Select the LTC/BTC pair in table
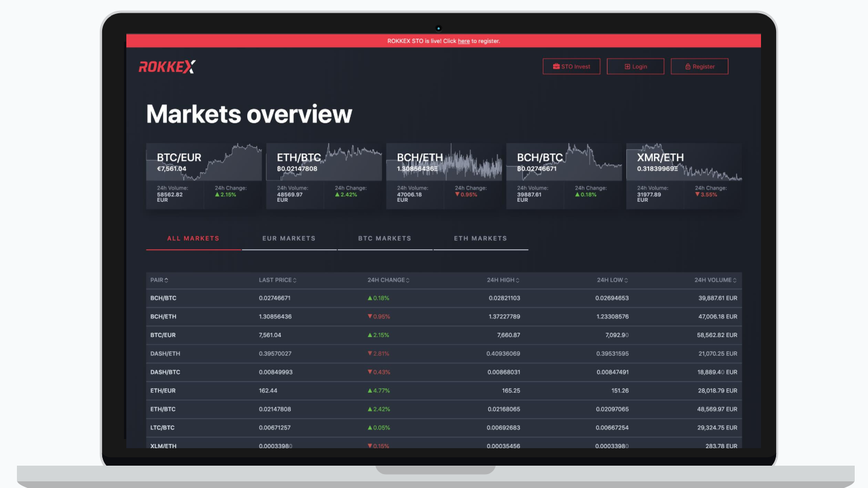 pos(163,428)
